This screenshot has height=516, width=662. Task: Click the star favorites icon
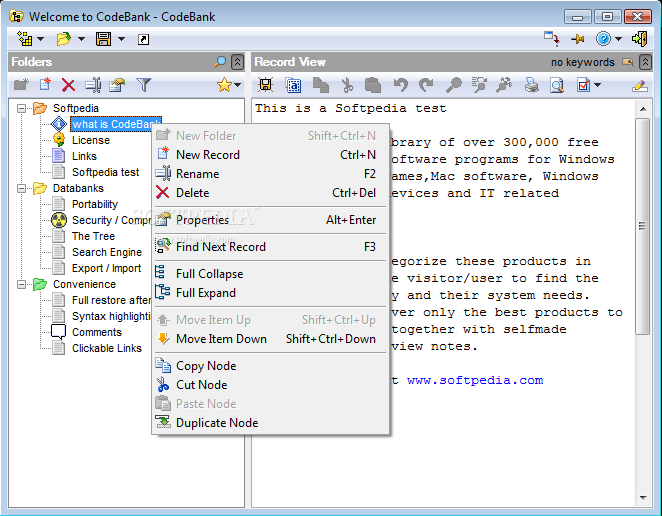(224, 85)
